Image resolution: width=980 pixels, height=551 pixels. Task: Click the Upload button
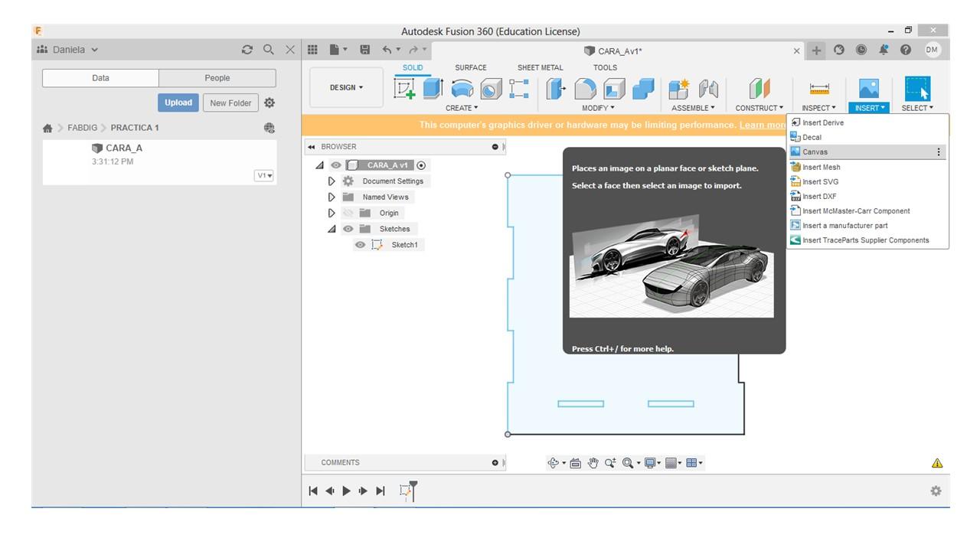(178, 103)
